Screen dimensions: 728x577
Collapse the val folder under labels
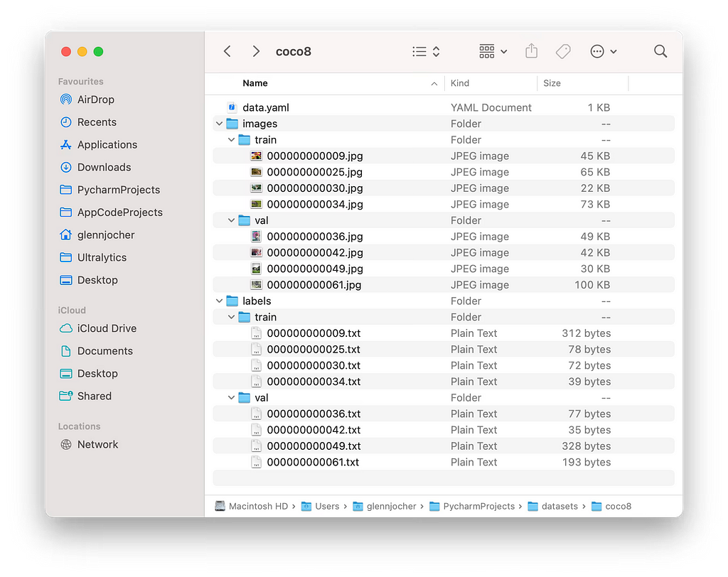231,397
